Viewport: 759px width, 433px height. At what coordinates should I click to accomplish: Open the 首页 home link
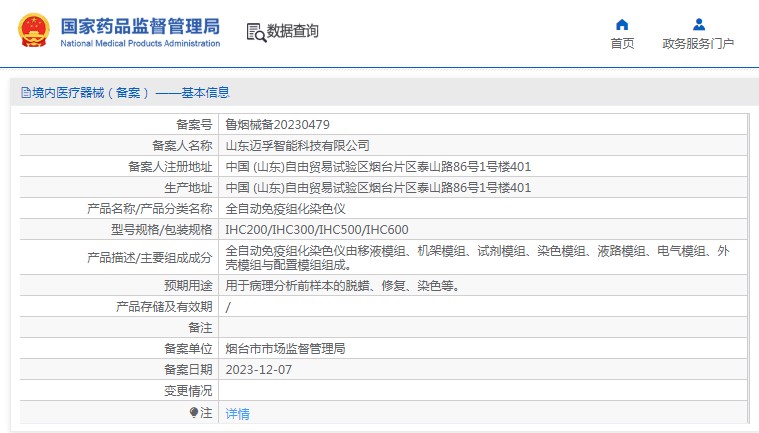tap(622, 44)
